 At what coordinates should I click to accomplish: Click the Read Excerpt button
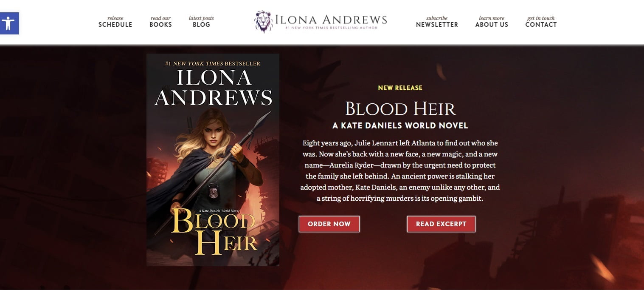(441, 224)
